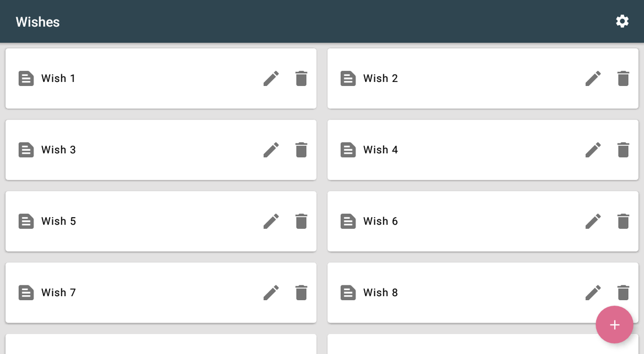Delete Wish 1 using trash icon
The width and height of the screenshot is (644, 354).
301,78
